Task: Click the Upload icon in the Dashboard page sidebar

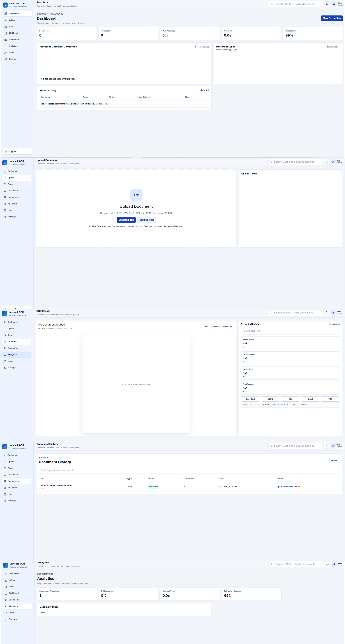Action: [x=6, y=20]
